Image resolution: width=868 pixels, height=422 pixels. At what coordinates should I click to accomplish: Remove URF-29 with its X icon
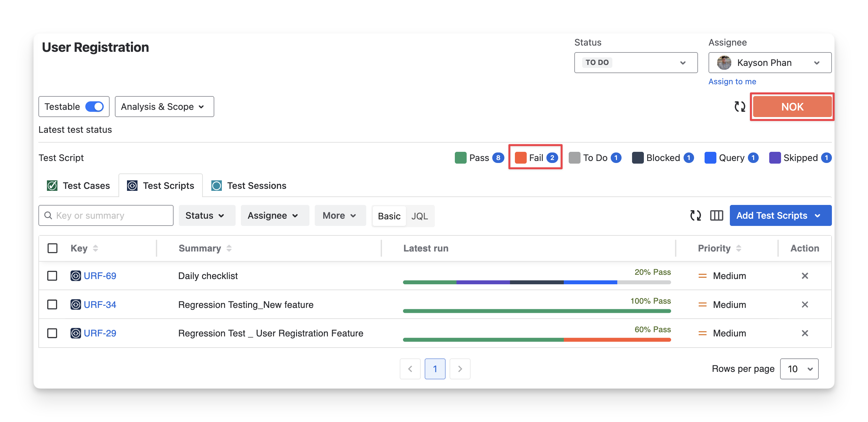point(805,333)
